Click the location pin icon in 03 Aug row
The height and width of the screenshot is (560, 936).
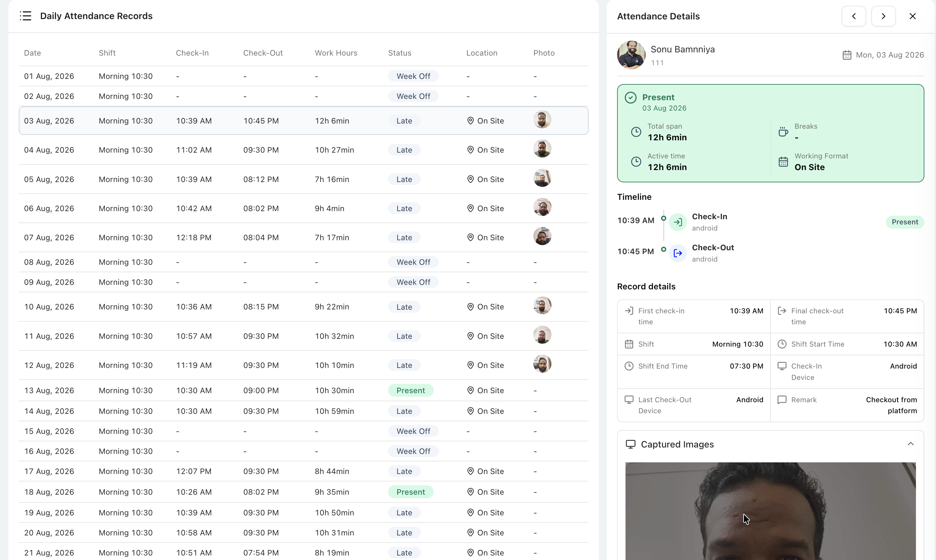pyautogui.click(x=470, y=121)
